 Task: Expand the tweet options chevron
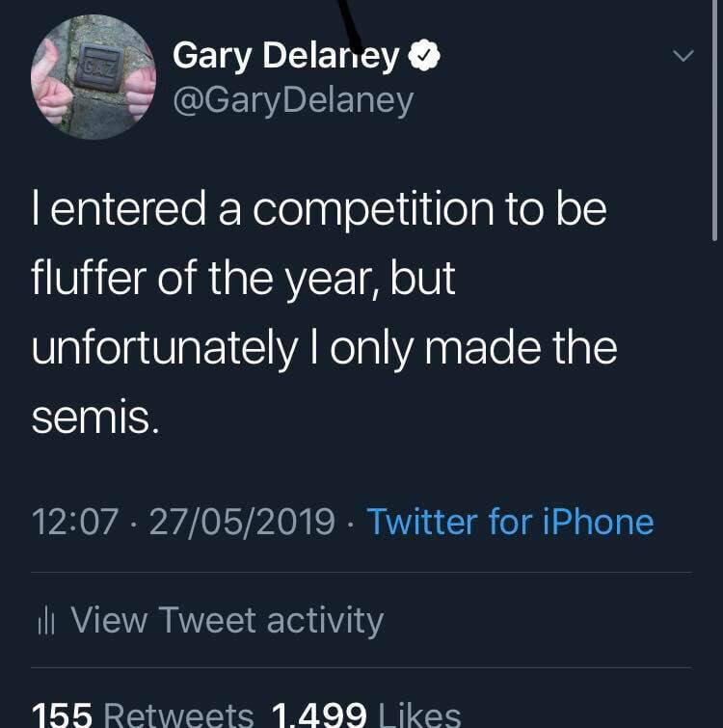click(x=683, y=56)
